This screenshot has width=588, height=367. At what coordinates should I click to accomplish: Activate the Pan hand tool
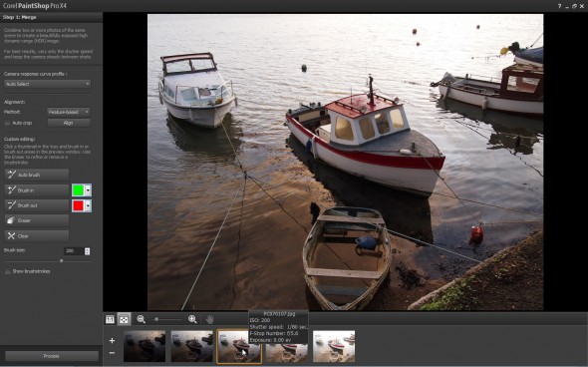click(209, 319)
